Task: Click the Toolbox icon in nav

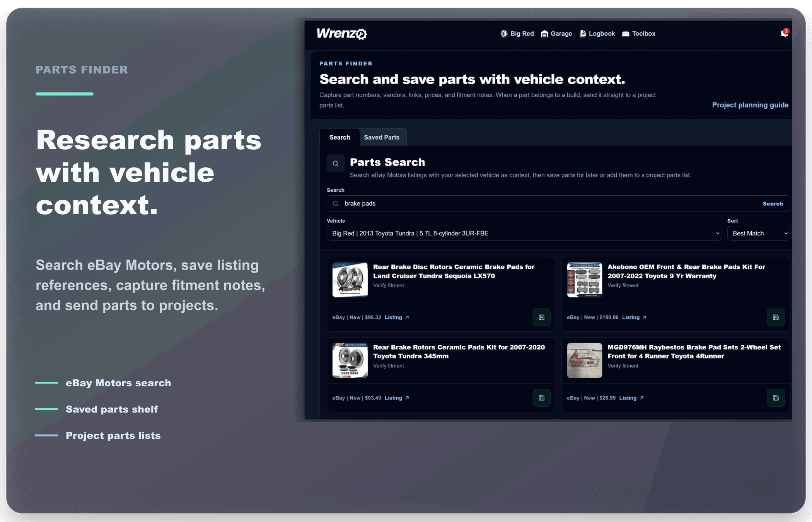Action: click(x=626, y=34)
